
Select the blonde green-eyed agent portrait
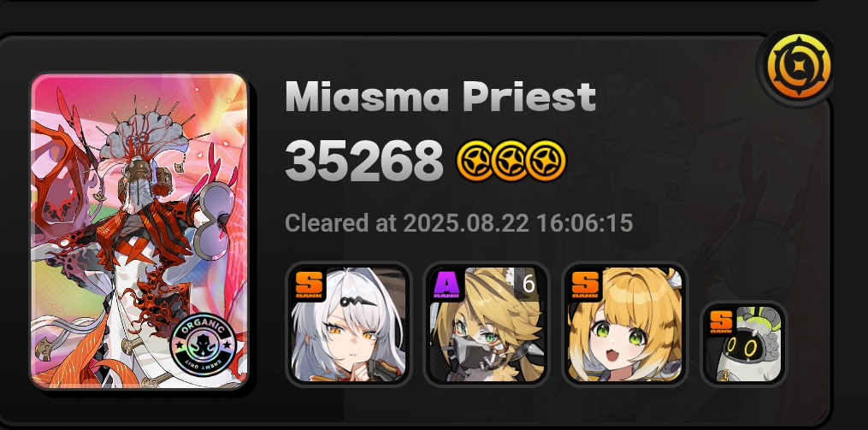pyautogui.click(x=625, y=324)
